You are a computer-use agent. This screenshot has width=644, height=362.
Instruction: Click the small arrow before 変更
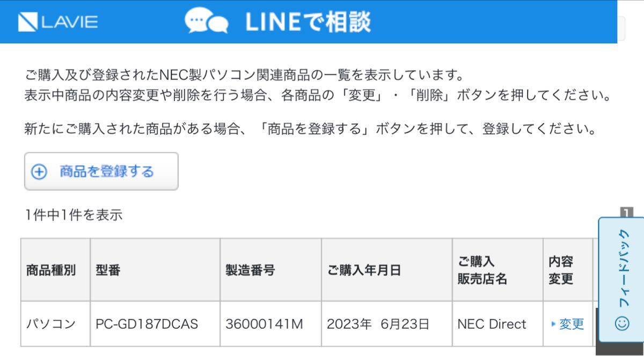click(x=553, y=324)
